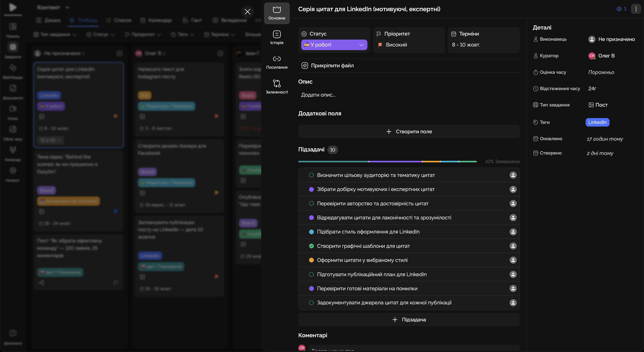
Task: Toggle status circle of Визначити цільову аудиторію
Action: (x=311, y=175)
